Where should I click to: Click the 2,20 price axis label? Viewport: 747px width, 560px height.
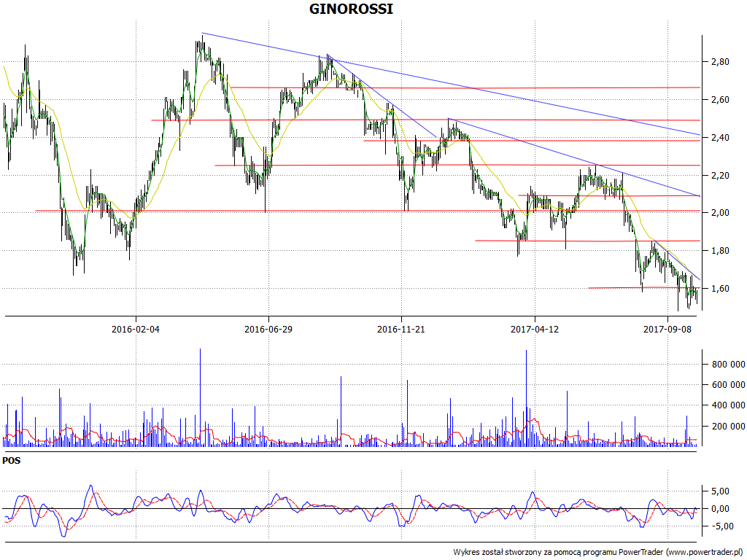719,176
